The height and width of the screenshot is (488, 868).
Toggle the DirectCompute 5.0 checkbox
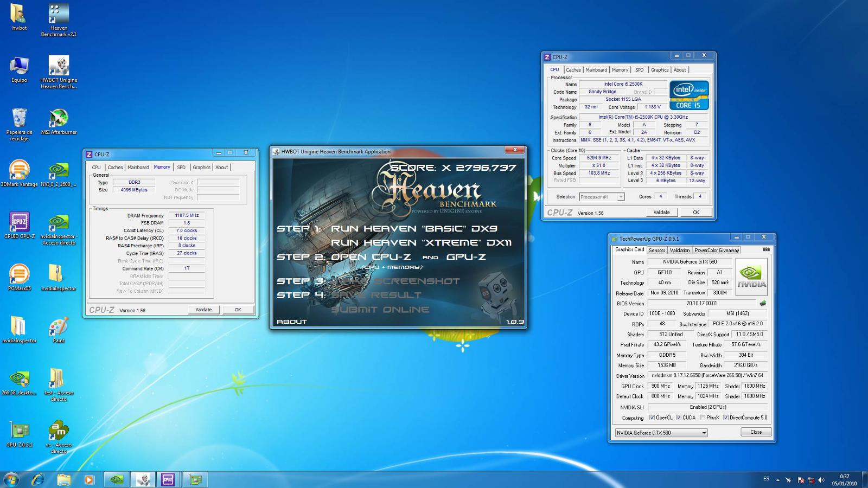(725, 418)
